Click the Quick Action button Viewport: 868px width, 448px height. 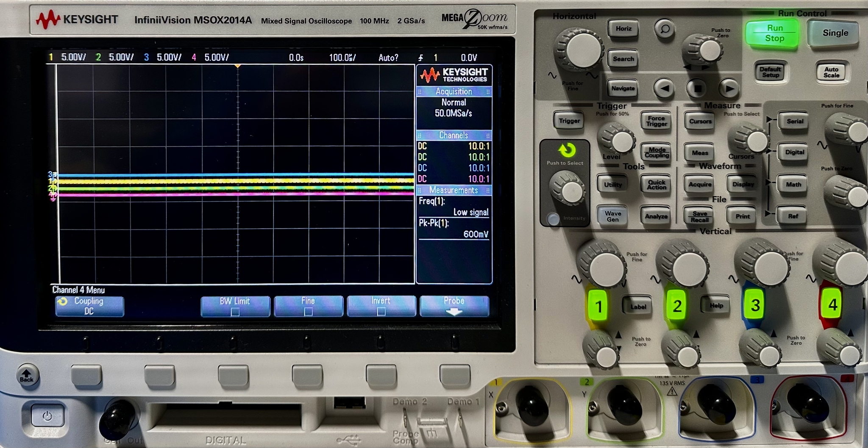click(656, 185)
